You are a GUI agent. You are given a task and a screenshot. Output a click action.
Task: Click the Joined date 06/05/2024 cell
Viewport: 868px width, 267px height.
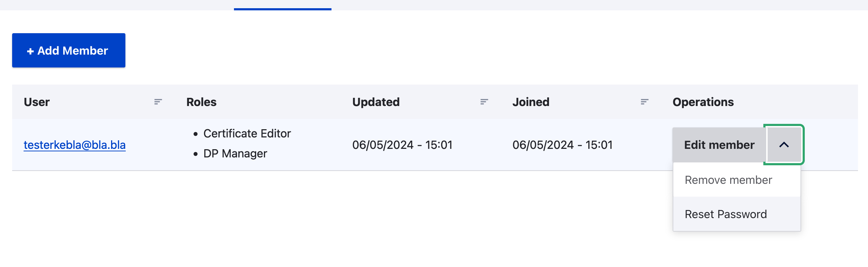click(x=562, y=145)
